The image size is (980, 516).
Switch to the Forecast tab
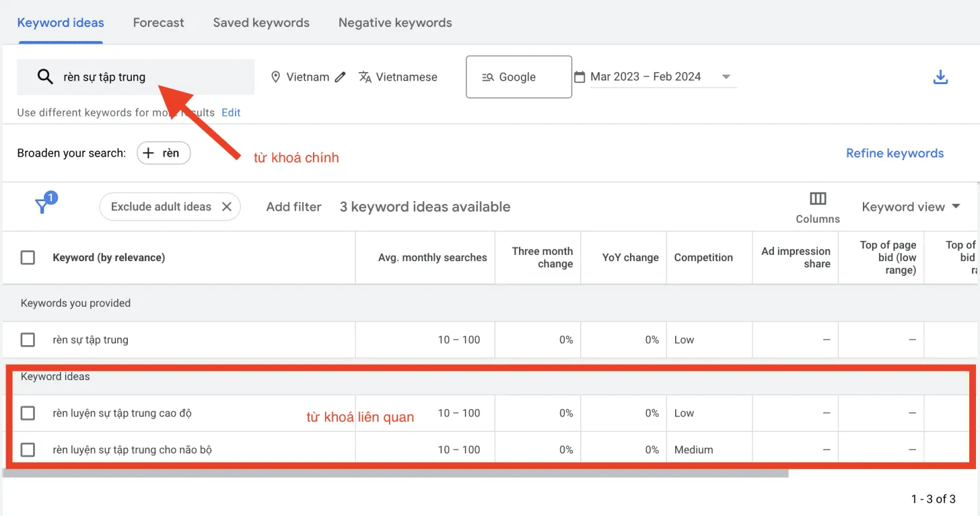[158, 22]
